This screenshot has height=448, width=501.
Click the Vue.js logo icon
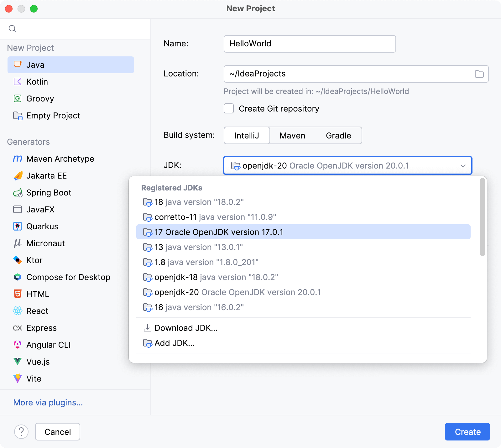(x=18, y=362)
